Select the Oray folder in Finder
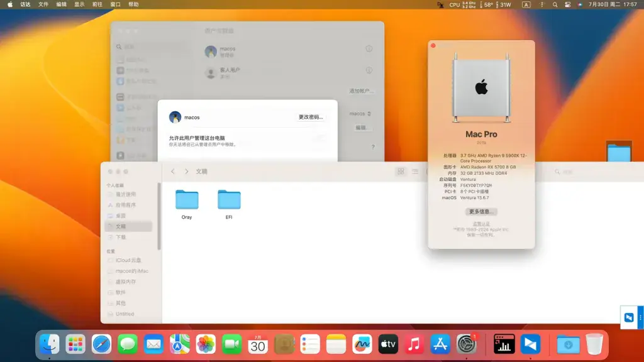Image resolution: width=644 pixels, height=362 pixels. 187,204
